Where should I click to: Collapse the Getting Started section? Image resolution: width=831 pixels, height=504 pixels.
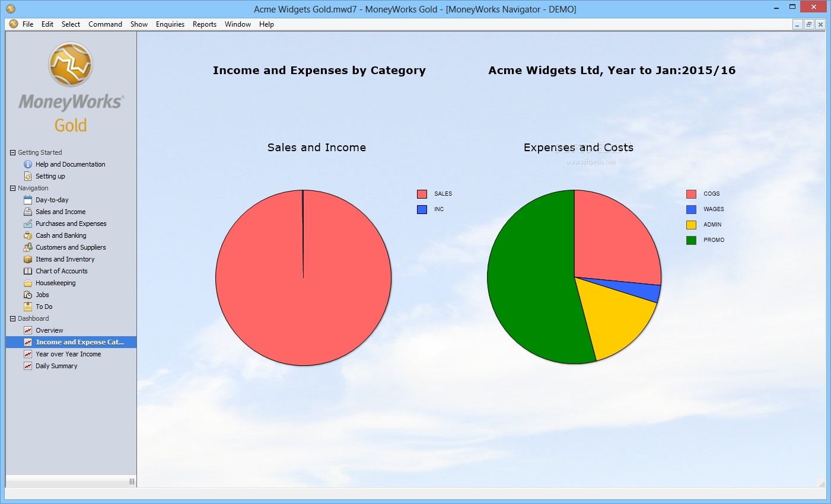click(x=12, y=152)
